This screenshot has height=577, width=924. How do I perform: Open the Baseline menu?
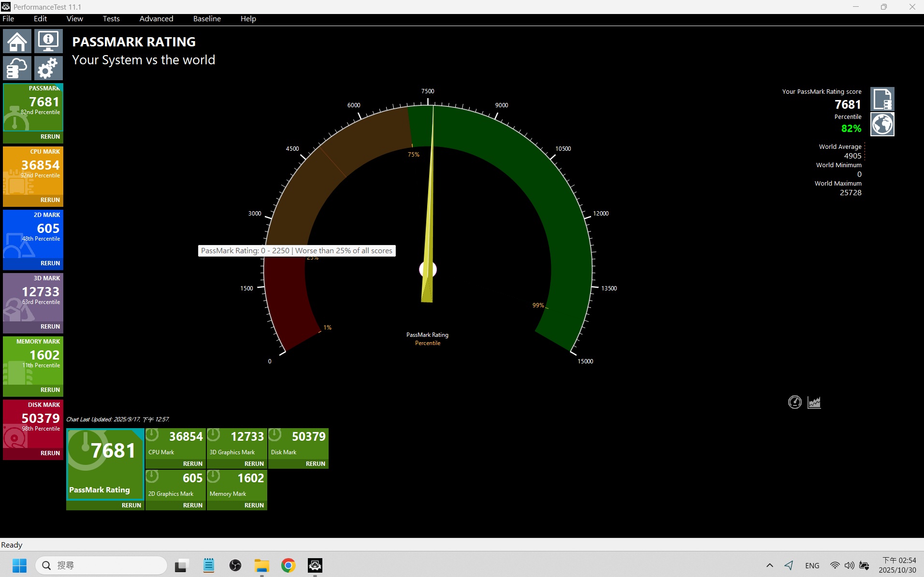click(x=207, y=18)
